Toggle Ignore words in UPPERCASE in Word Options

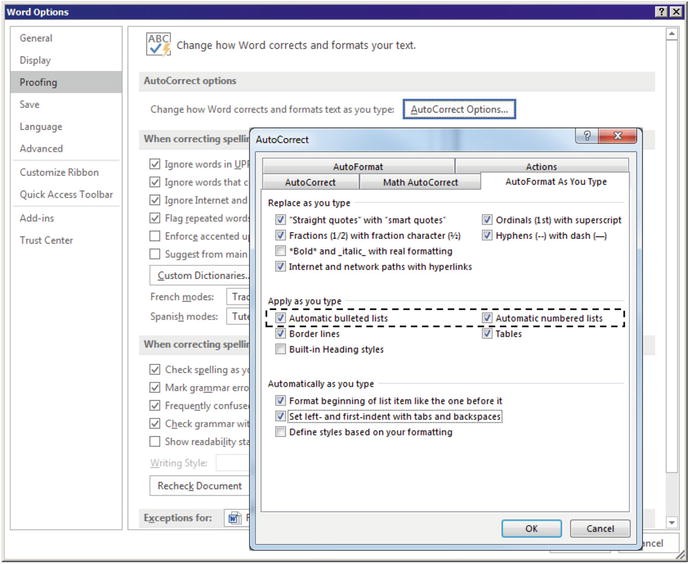click(x=154, y=164)
